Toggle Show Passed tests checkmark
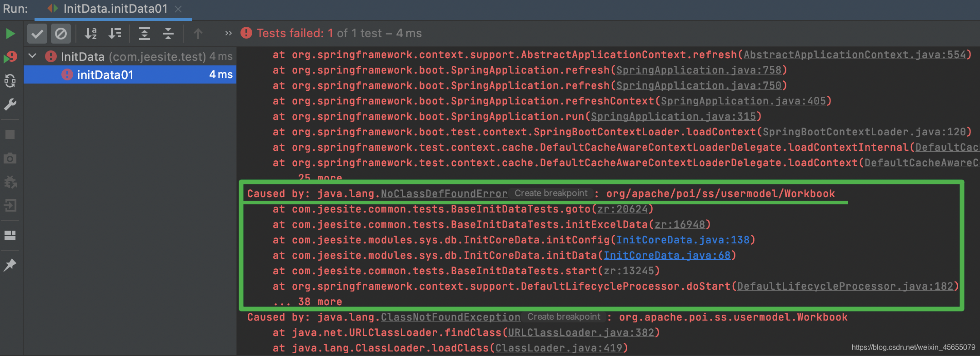 tap(37, 34)
